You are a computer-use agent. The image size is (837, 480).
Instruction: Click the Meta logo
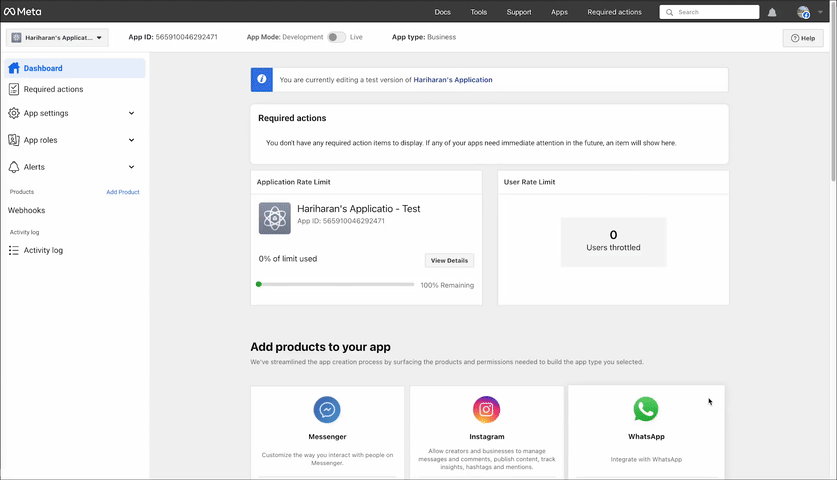[22, 12]
